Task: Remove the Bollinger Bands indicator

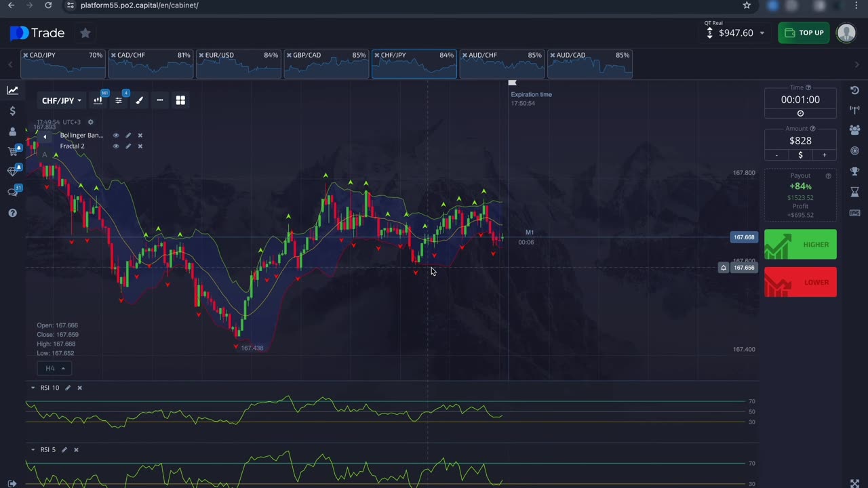Action: tap(140, 135)
